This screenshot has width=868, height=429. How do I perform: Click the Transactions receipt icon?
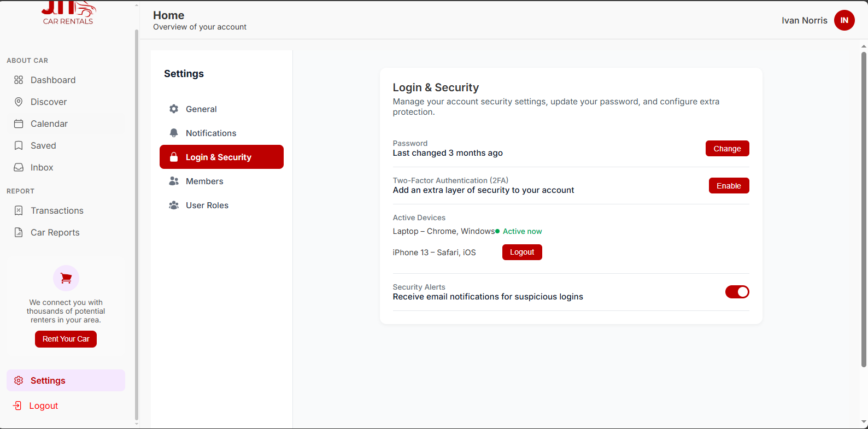tap(19, 210)
